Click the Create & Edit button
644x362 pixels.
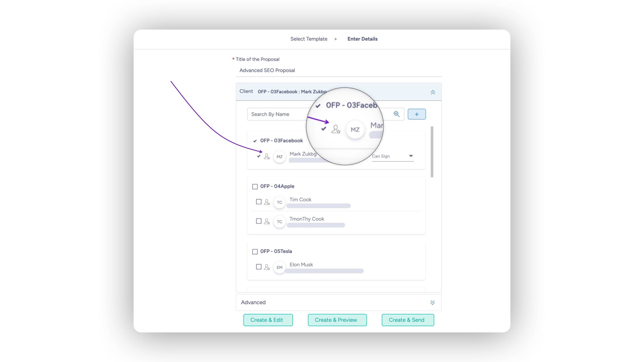pos(268,320)
